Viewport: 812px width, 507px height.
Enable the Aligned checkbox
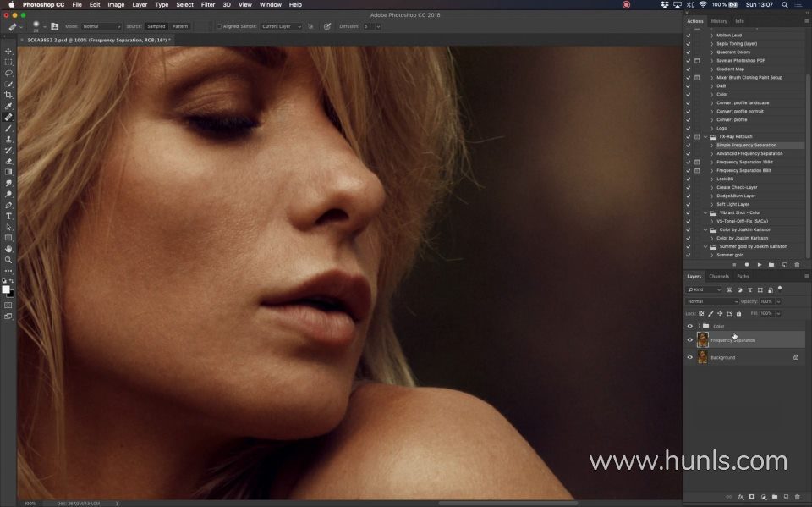[219, 26]
